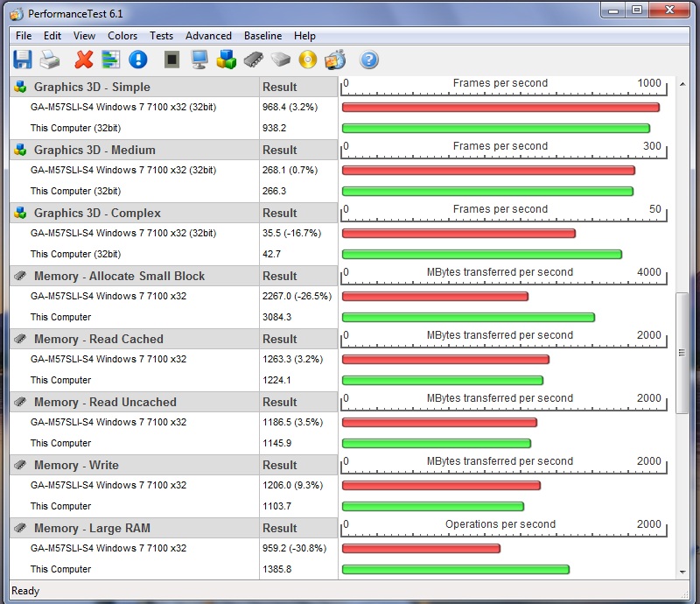
Task: Click the chip icon beside Memory - Large RAM
Action: coord(20,528)
